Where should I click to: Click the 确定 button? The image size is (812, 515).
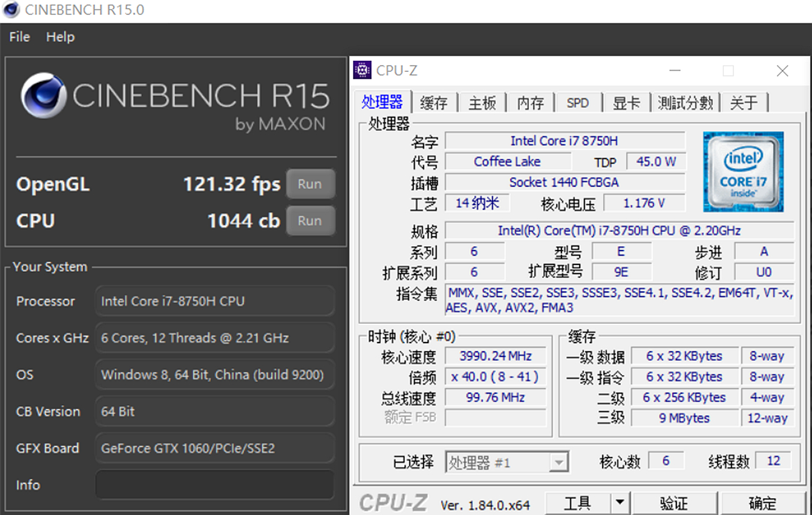[x=763, y=503]
